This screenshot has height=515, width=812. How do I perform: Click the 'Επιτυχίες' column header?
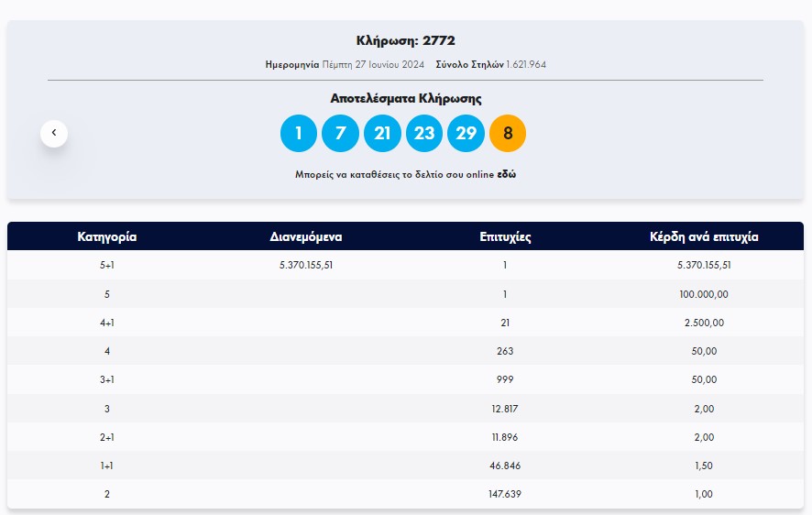pos(505,236)
